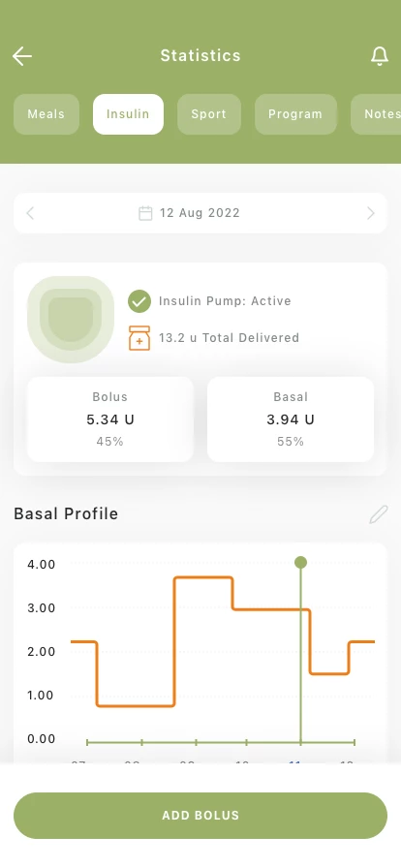Open the Notes tab
The height and width of the screenshot is (868, 401).
tap(376, 114)
